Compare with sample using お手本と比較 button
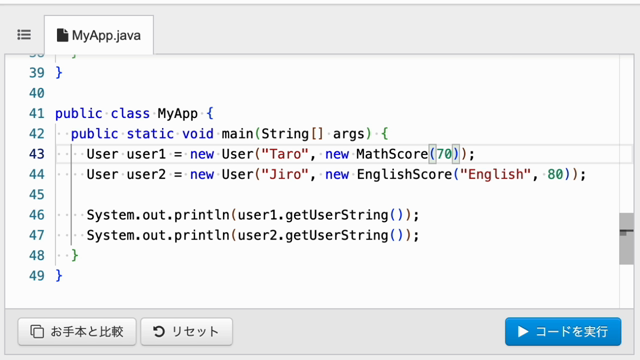 tap(77, 331)
